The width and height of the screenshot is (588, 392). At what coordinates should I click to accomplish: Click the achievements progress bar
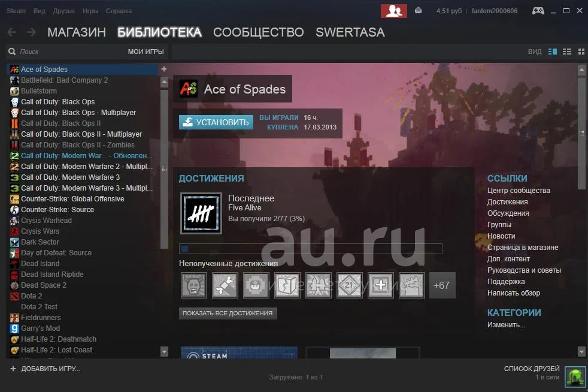(x=311, y=249)
